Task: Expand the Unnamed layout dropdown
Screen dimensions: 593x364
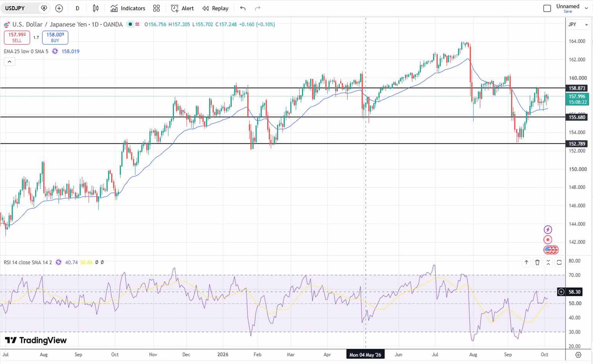Action: coord(586,8)
